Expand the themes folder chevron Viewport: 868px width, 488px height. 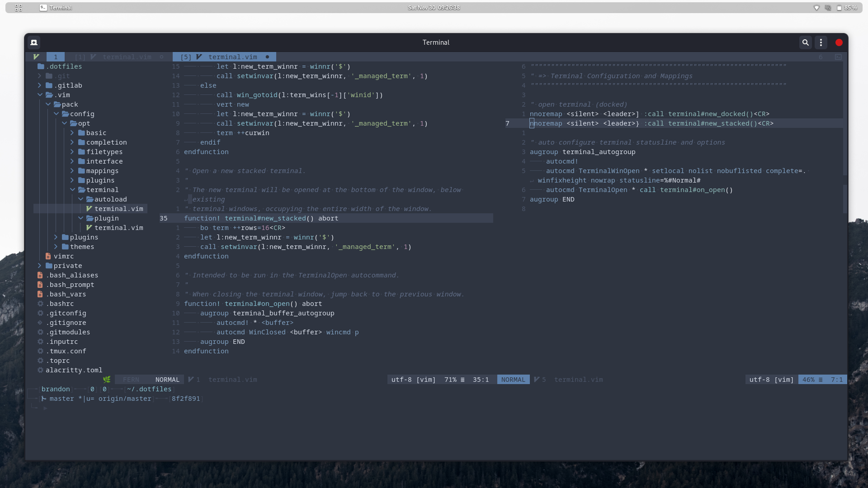point(56,247)
